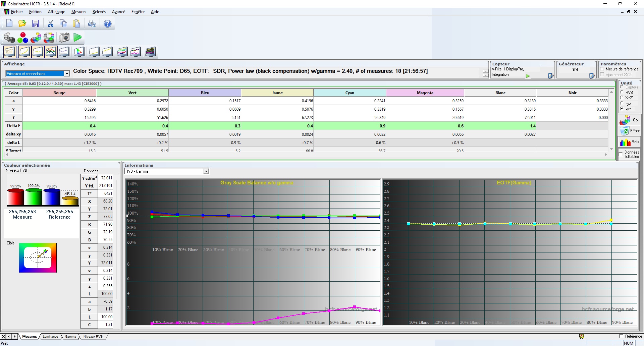Select the XYZ uppercase unit radio button

[622, 98]
